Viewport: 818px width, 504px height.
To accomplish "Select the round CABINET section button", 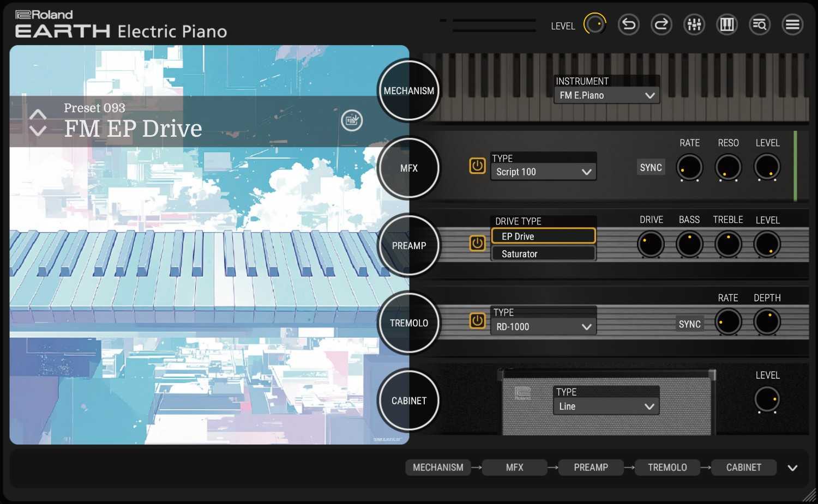I will 408,400.
